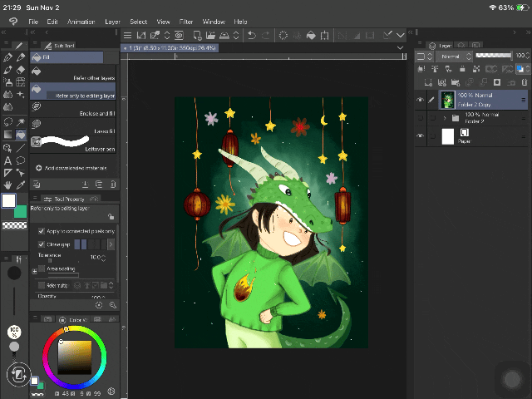Image resolution: width=532 pixels, height=399 pixels.
Task: Toggle 'Apply to connected pixels only' checkbox
Action: (42, 230)
